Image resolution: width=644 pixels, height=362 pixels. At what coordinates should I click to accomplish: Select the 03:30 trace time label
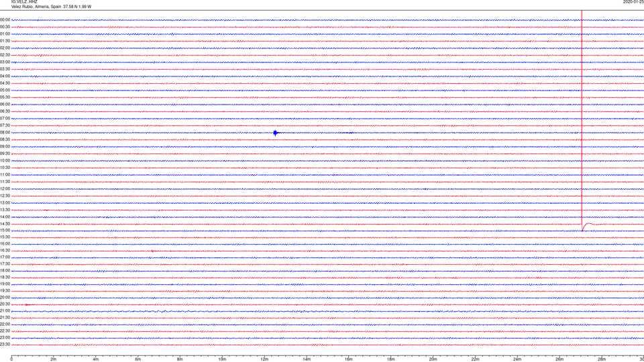(5, 69)
